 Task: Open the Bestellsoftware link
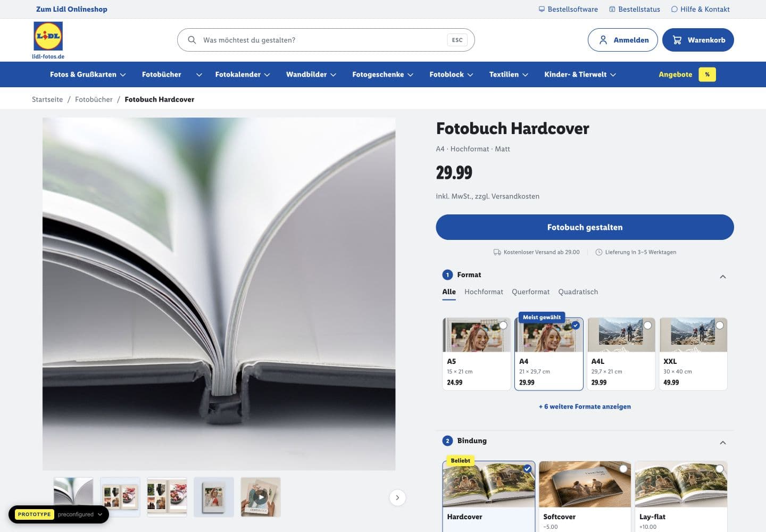pyautogui.click(x=568, y=9)
